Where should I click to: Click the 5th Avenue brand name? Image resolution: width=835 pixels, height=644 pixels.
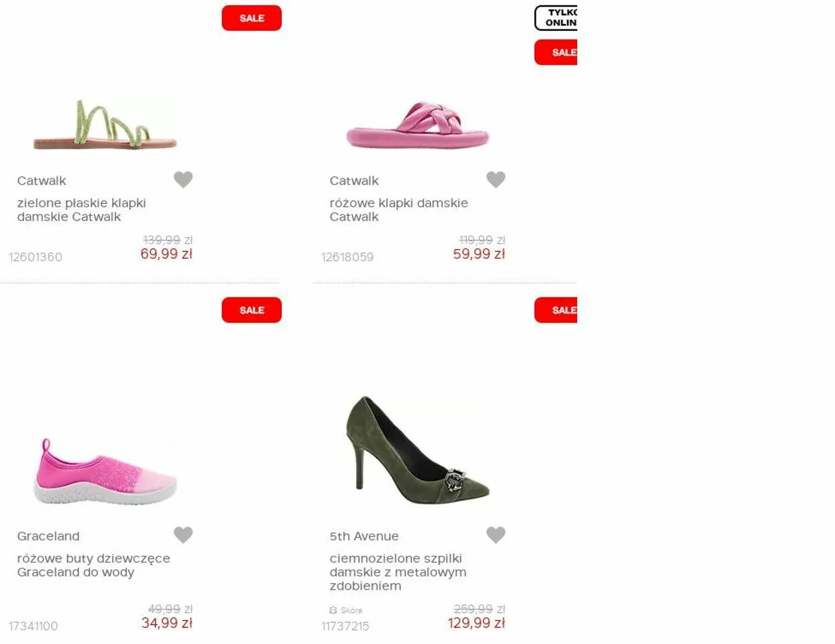(363, 536)
